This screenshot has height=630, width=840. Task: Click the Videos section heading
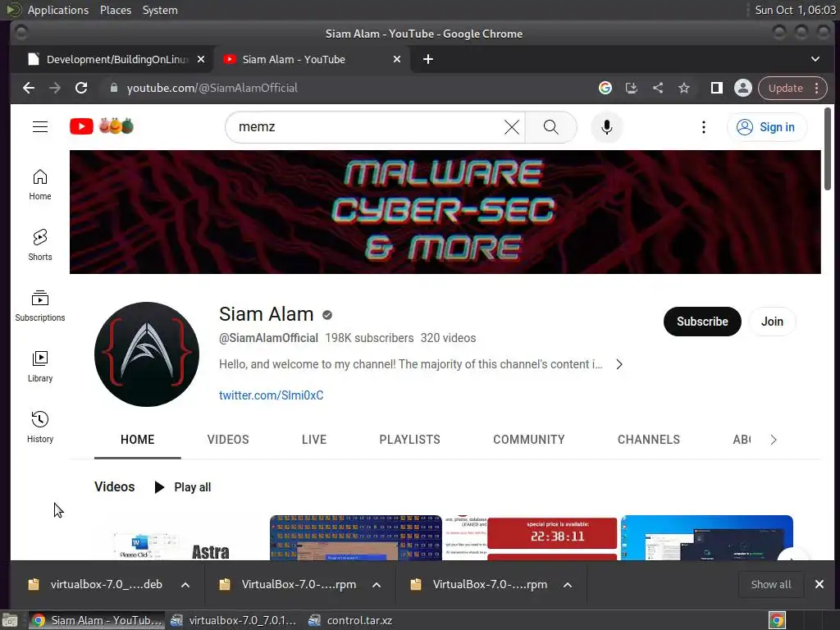click(115, 486)
